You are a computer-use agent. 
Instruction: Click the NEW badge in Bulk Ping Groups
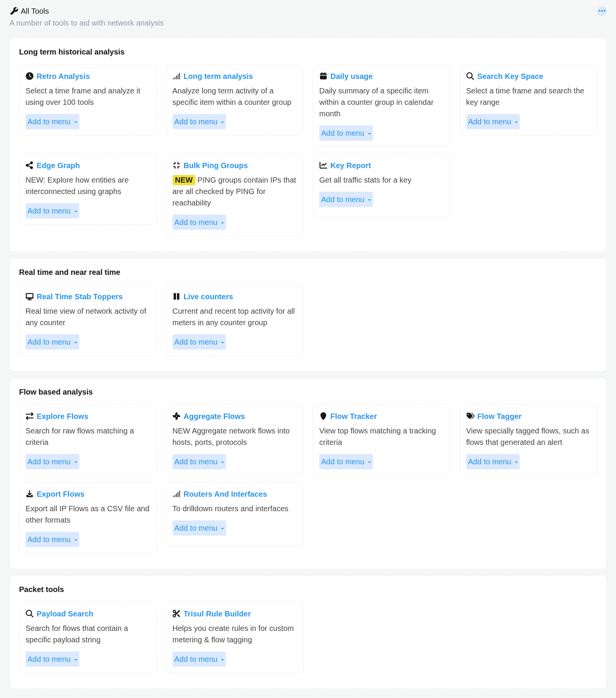184,180
